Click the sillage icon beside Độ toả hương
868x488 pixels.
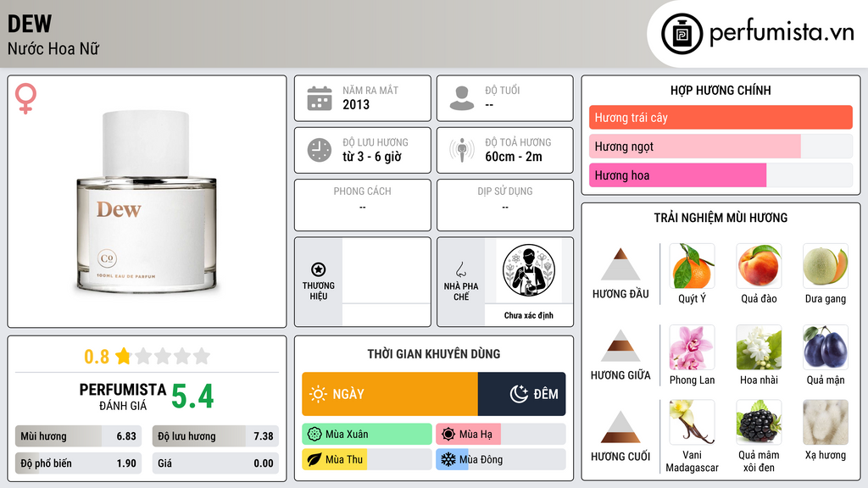[x=462, y=150]
